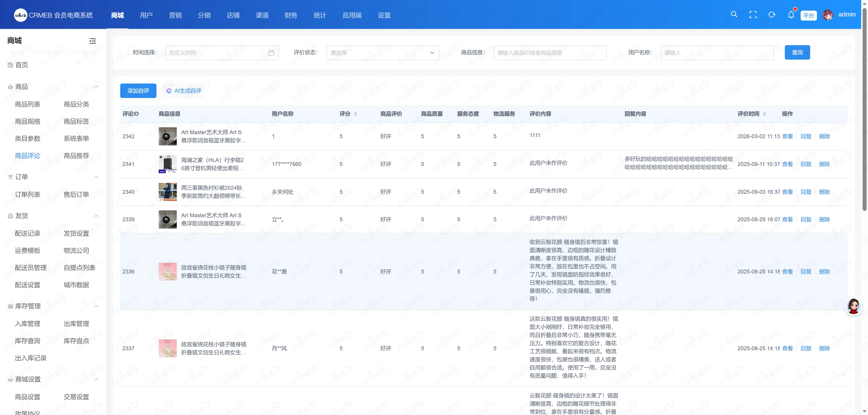Image resolution: width=868 pixels, height=415 pixels.
Task: Open the customer service floating avatar
Action: (853, 306)
